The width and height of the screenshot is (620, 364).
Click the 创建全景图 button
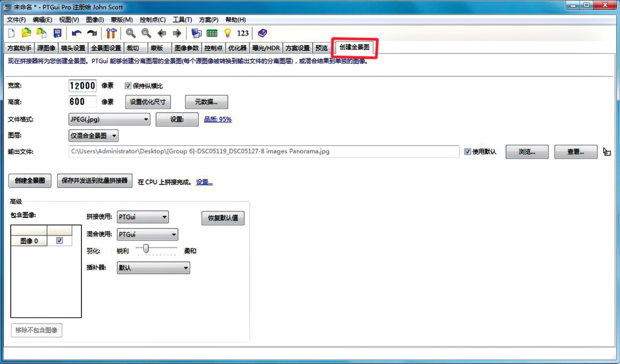[30, 180]
